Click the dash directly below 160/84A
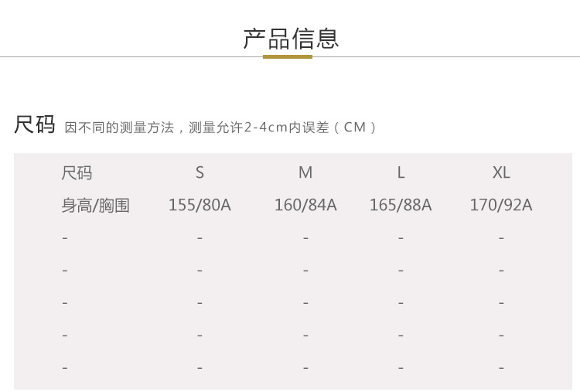 (x=305, y=238)
